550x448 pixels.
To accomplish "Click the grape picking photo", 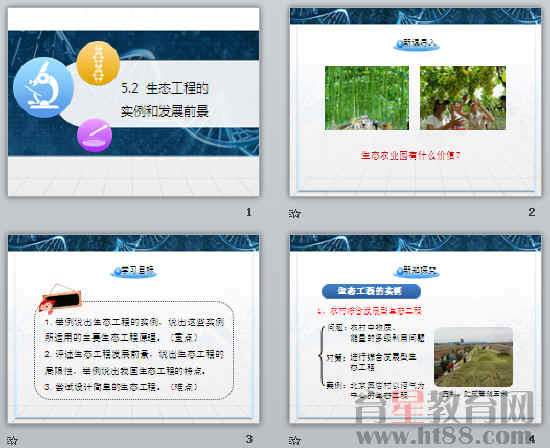I will (x=463, y=98).
